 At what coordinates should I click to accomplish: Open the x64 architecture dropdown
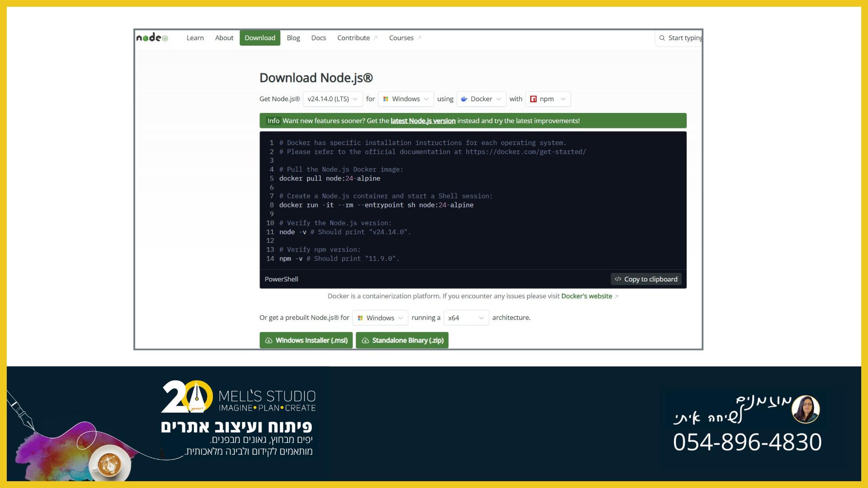(466, 318)
